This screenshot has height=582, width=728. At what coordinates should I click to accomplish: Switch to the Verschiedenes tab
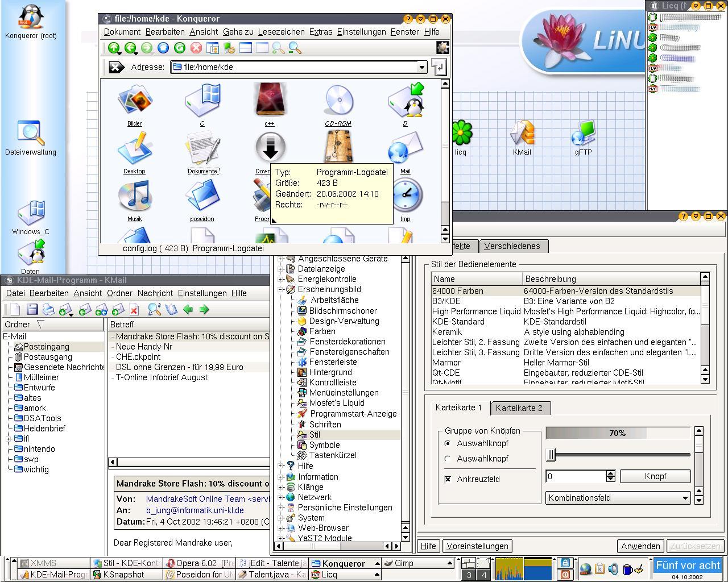pyautogui.click(x=512, y=246)
